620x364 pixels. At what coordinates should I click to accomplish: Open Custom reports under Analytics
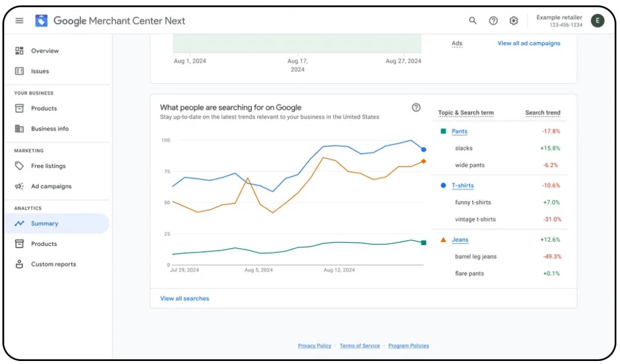point(53,264)
